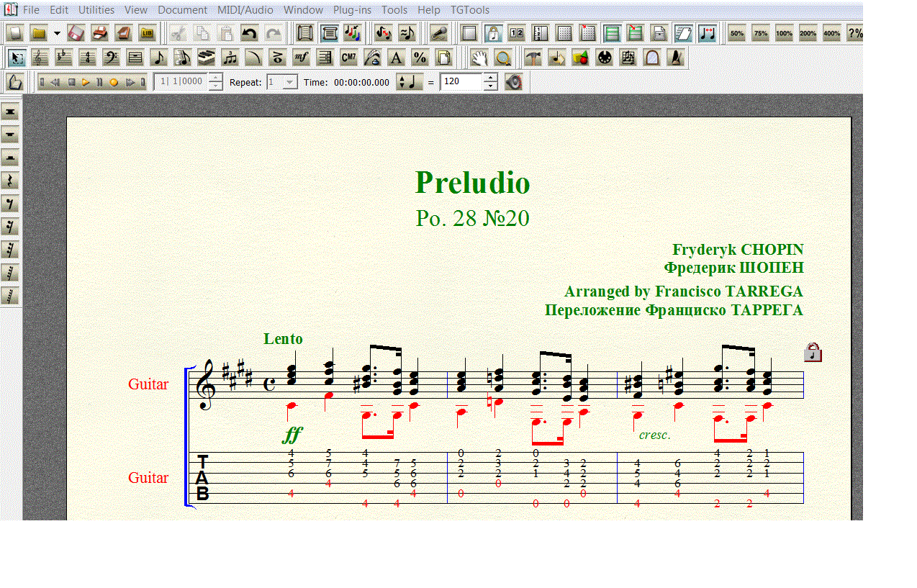The image size is (917, 588).
Task: Select the Resize percent tool
Action: (x=420, y=58)
